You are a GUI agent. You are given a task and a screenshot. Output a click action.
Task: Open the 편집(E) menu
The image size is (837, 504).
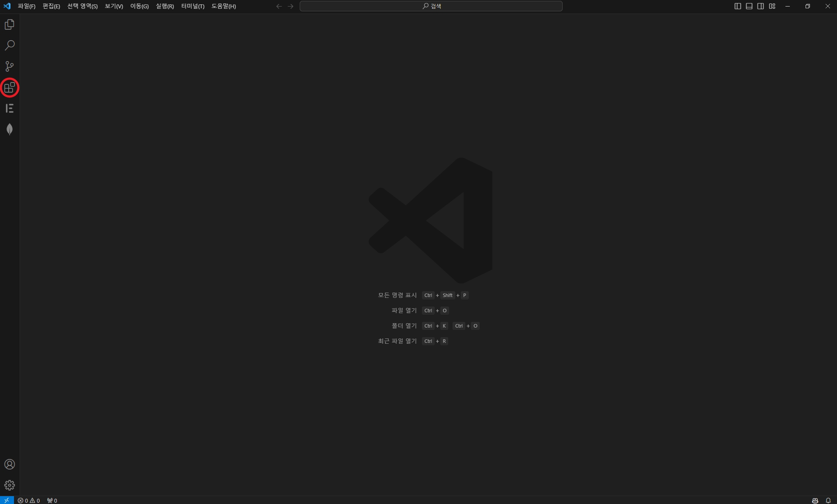pos(52,6)
